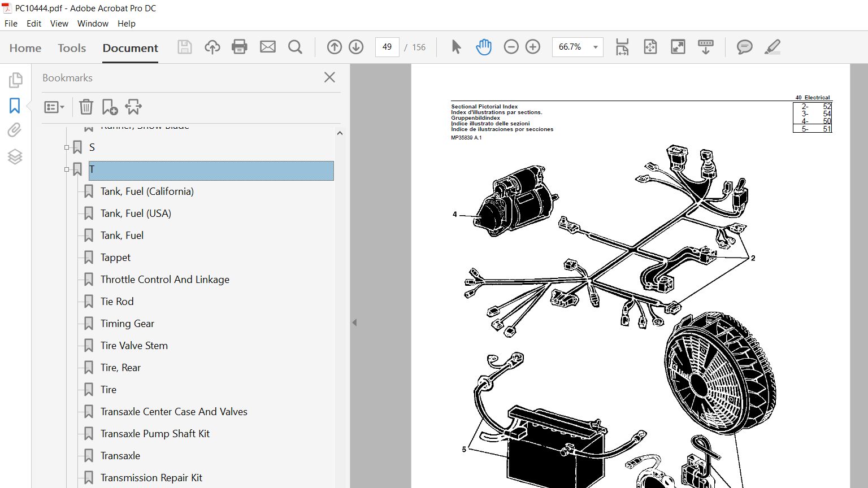The image size is (868, 488).
Task: Add a comment sticky note
Action: tap(745, 47)
